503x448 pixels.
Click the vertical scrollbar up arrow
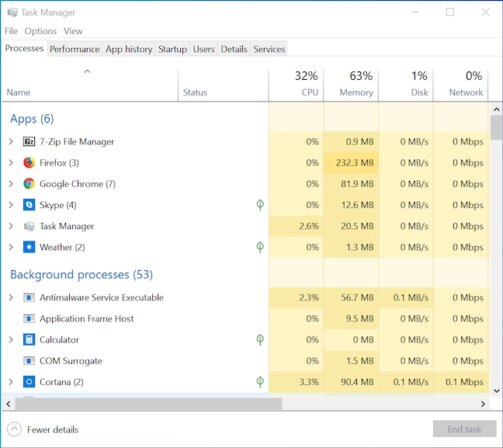[497, 109]
